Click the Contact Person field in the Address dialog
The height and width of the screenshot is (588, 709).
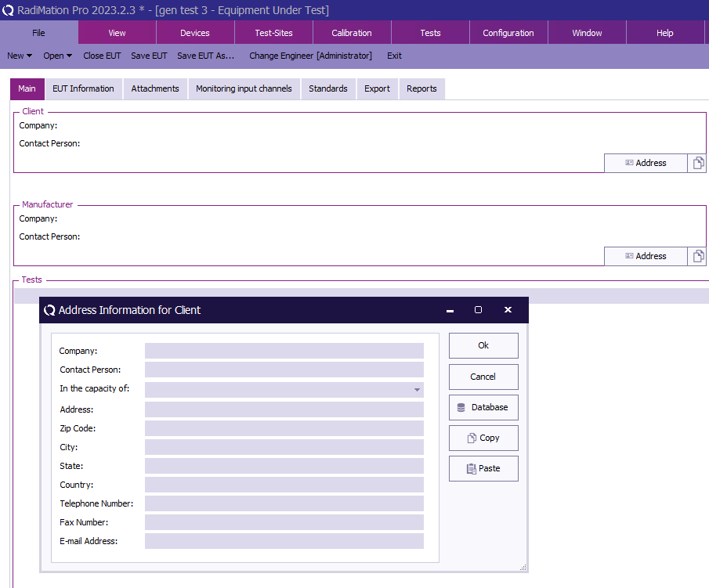tap(284, 370)
